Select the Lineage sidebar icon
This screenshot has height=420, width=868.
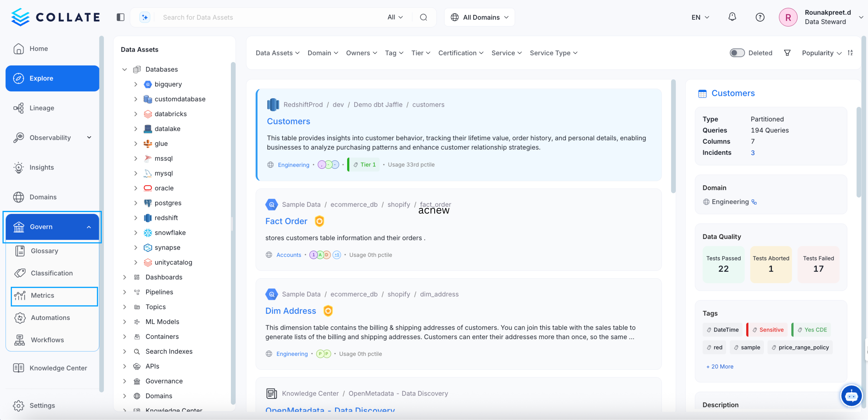19,108
